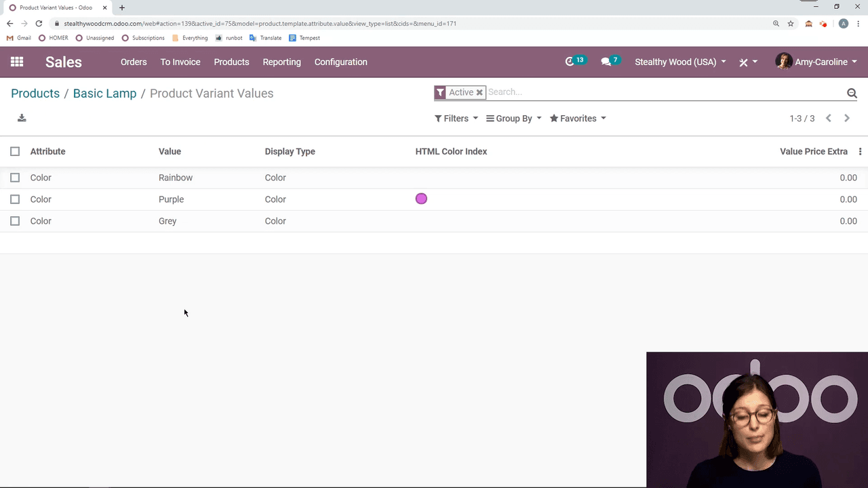Click the export download icon

tap(22, 118)
